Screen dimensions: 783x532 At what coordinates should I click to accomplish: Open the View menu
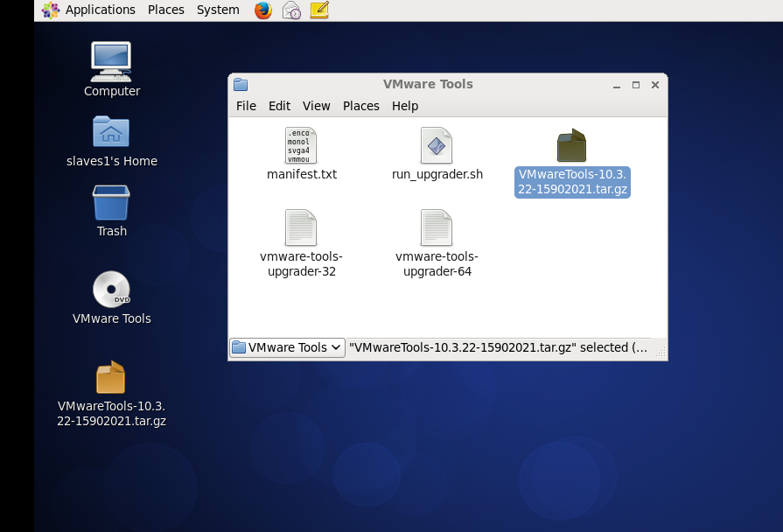pyautogui.click(x=316, y=105)
